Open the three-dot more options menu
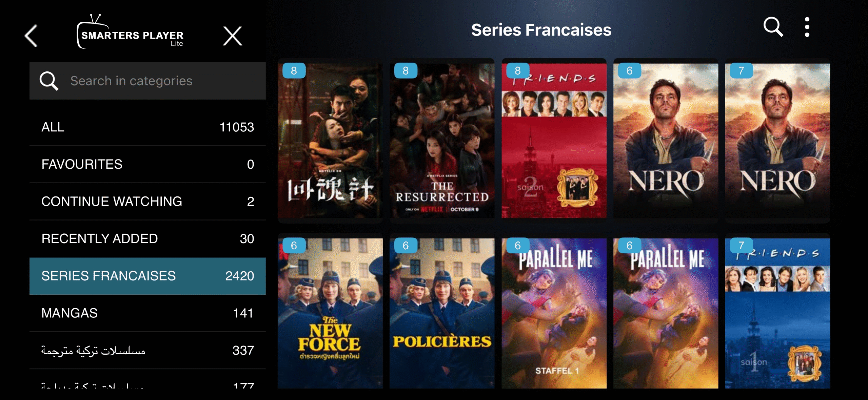868x400 pixels. tap(807, 27)
